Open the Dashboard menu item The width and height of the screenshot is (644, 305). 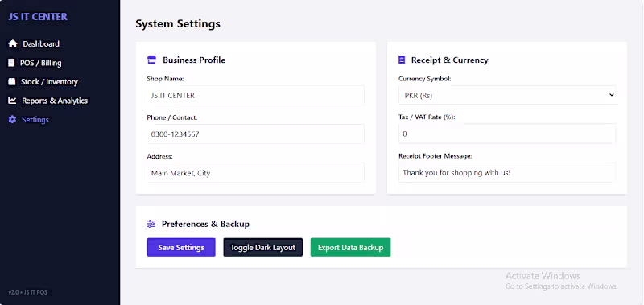(41, 44)
